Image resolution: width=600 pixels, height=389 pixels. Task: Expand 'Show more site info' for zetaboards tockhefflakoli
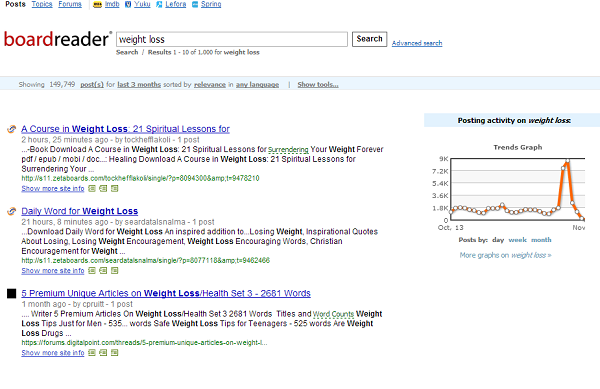(x=53, y=189)
